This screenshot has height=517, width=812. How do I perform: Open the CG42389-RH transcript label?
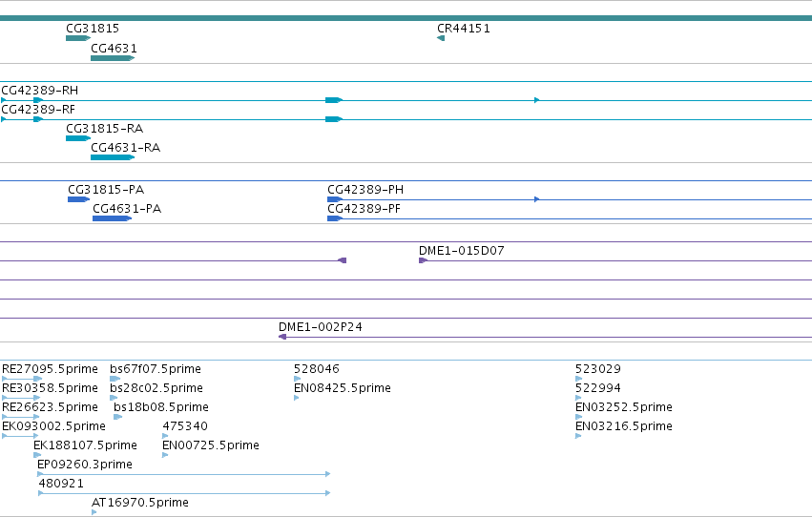pos(40,90)
